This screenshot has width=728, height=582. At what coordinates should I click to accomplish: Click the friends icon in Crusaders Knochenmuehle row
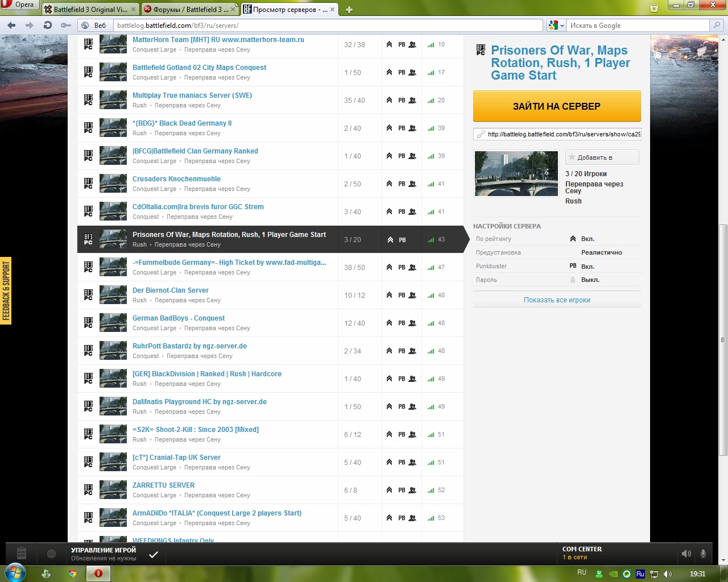(x=412, y=184)
